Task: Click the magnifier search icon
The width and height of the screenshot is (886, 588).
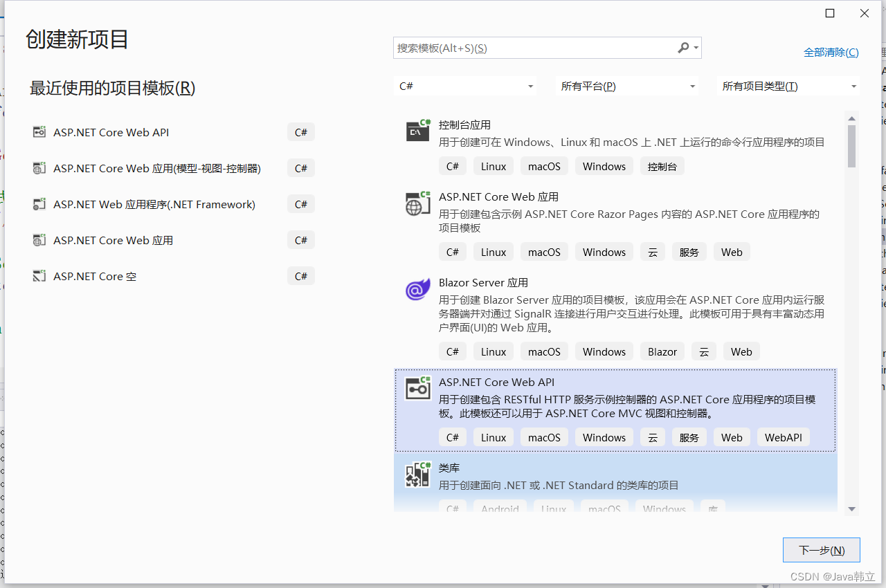Action: click(x=683, y=48)
